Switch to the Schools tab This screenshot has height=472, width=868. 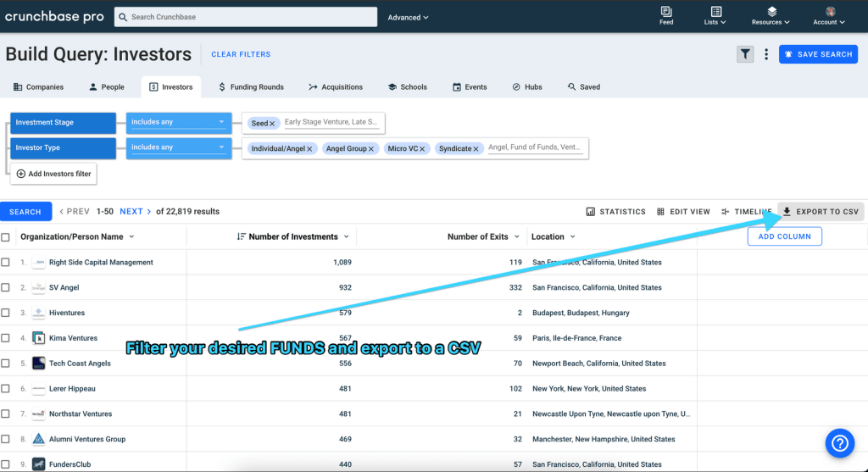pos(408,87)
